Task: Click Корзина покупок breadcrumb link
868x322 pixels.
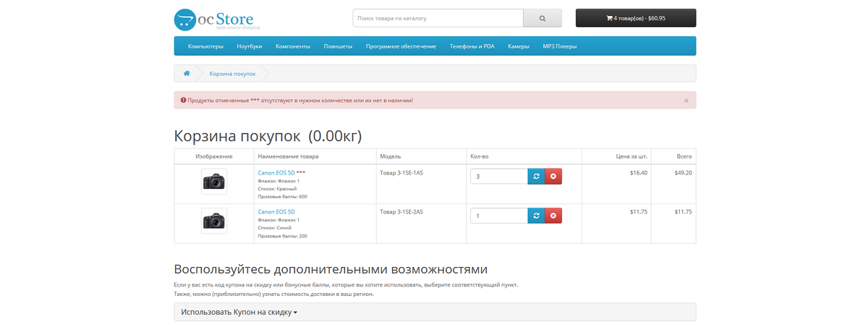Action: tap(232, 74)
